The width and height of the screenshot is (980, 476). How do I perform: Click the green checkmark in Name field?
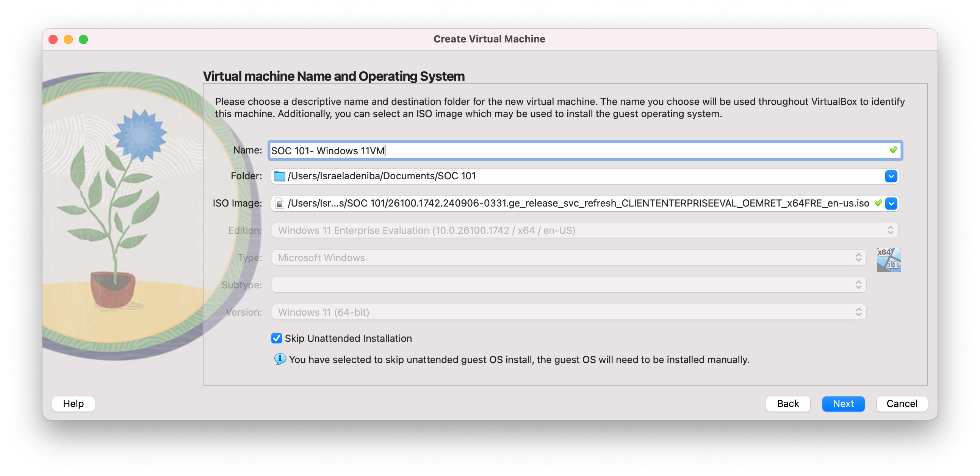click(893, 150)
